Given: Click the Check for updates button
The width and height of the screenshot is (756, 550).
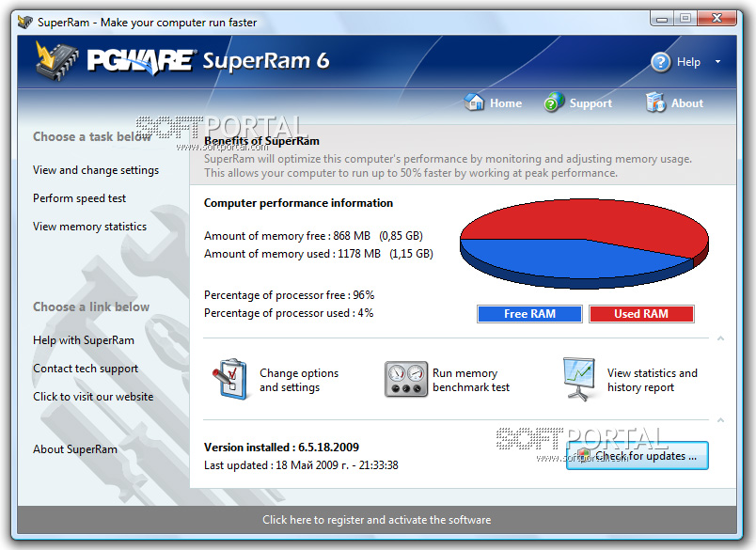Looking at the screenshot, I should 637,456.
